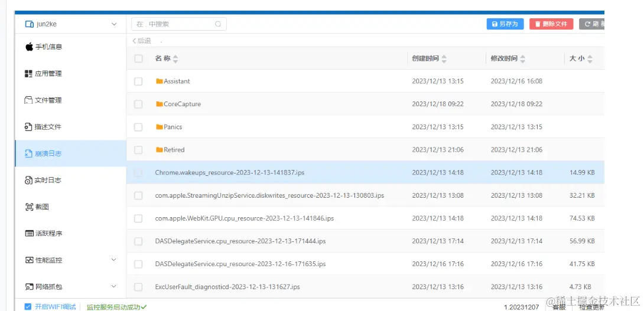Viewport: 644px width, 311px height.
Task: Open the Panics folder name
Action: (x=173, y=127)
